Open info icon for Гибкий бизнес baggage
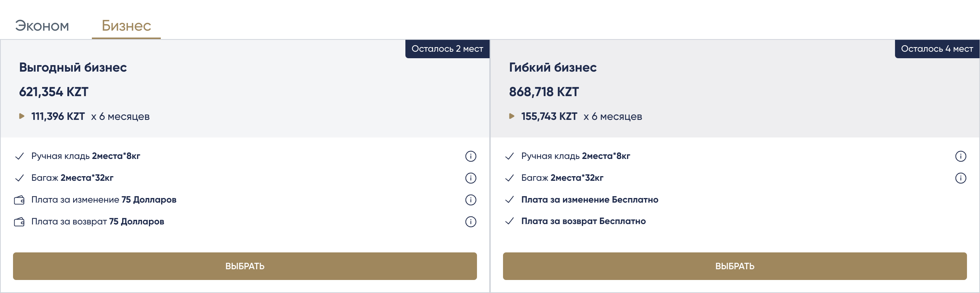 point(960,178)
